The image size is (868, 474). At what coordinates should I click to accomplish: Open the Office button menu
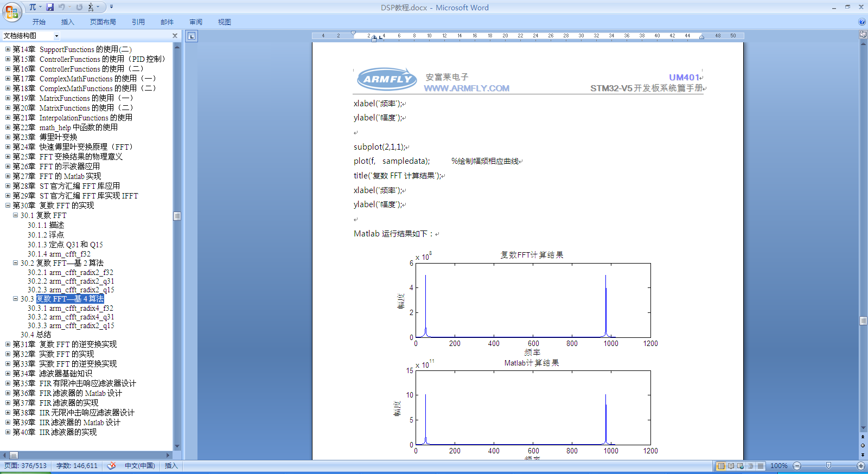11,11
